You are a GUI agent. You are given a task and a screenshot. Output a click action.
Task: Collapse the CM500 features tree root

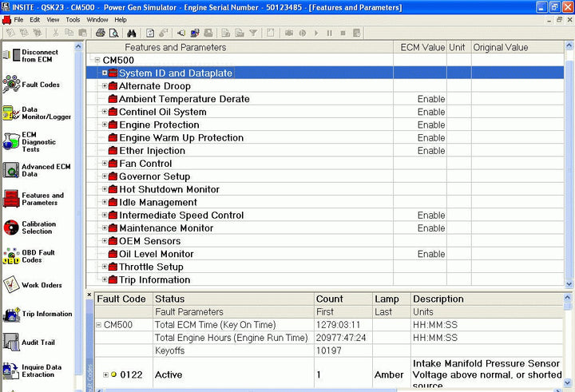[97, 60]
